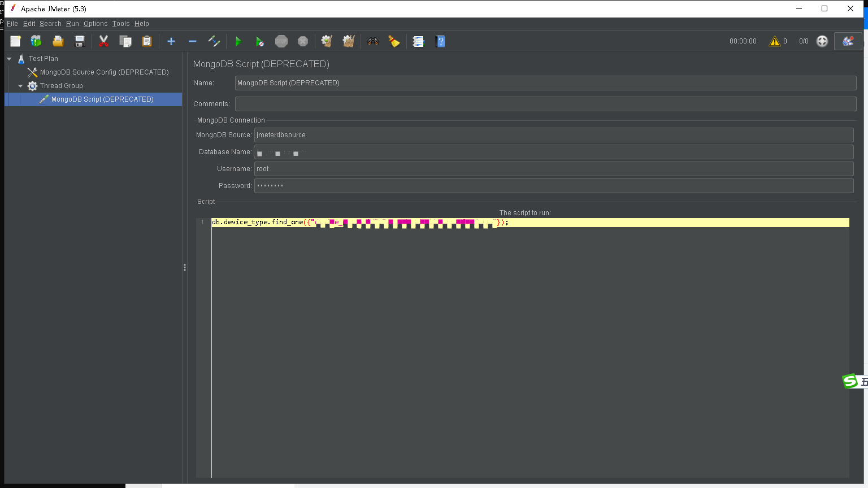The height and width of the screenshot is (488, 868).
Task: Save the test plan with floppy icon
Action: click(80, 41)
